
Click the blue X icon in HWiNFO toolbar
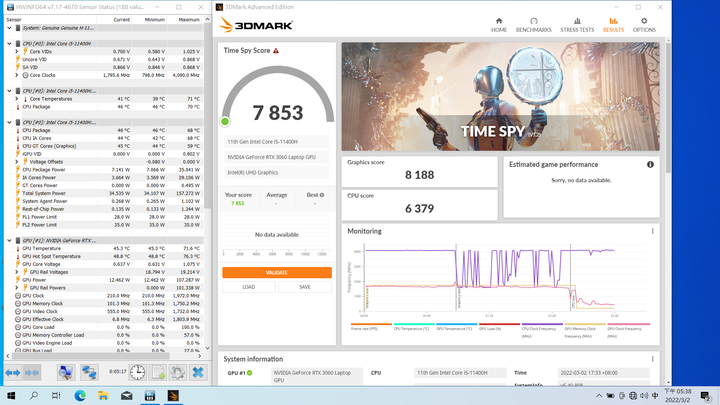(x=198, y=372)
